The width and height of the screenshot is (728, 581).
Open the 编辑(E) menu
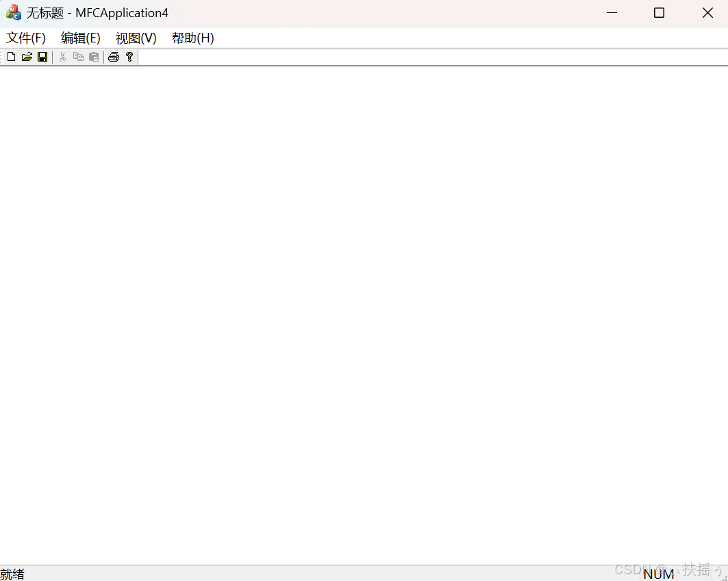click(x=80, y=38)
